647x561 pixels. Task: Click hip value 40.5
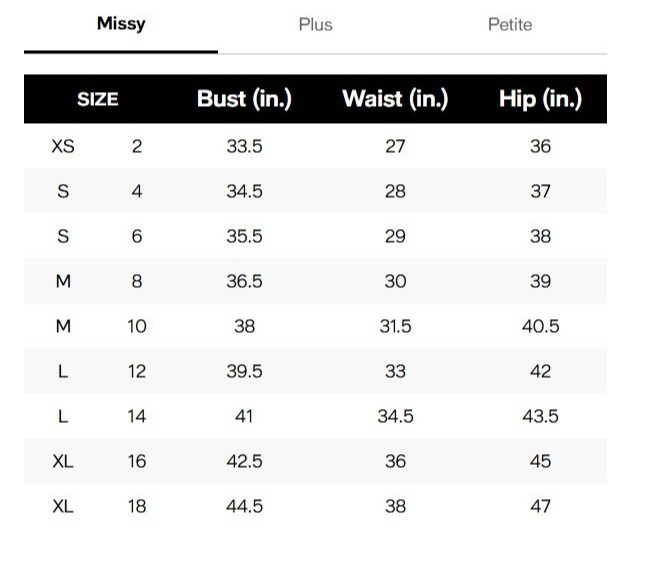coord(541,326)
